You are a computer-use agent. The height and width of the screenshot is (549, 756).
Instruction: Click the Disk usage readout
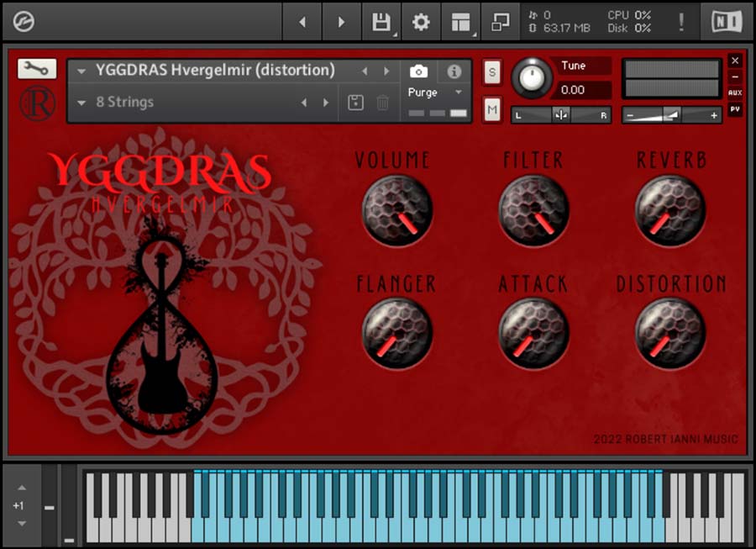click(628, 28)
